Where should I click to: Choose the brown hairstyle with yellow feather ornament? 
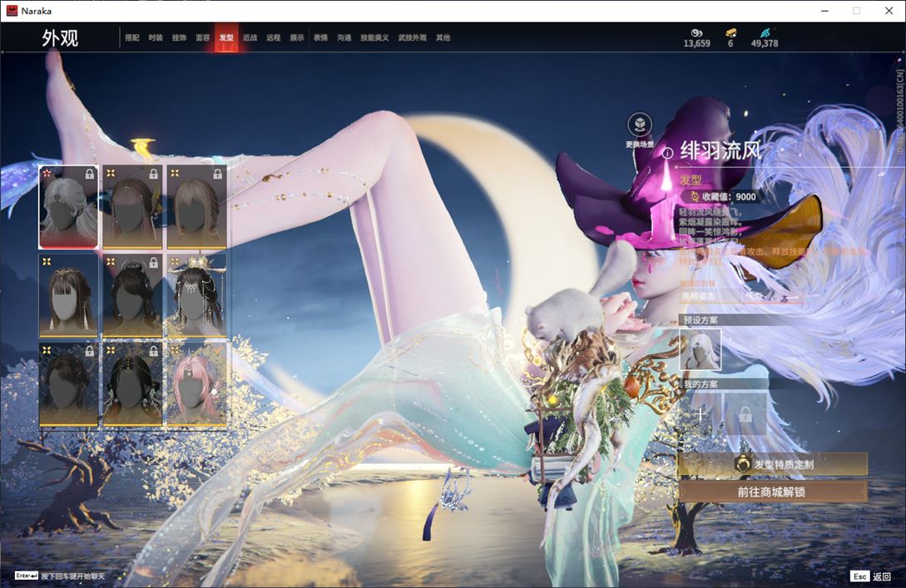pos(132,207)
